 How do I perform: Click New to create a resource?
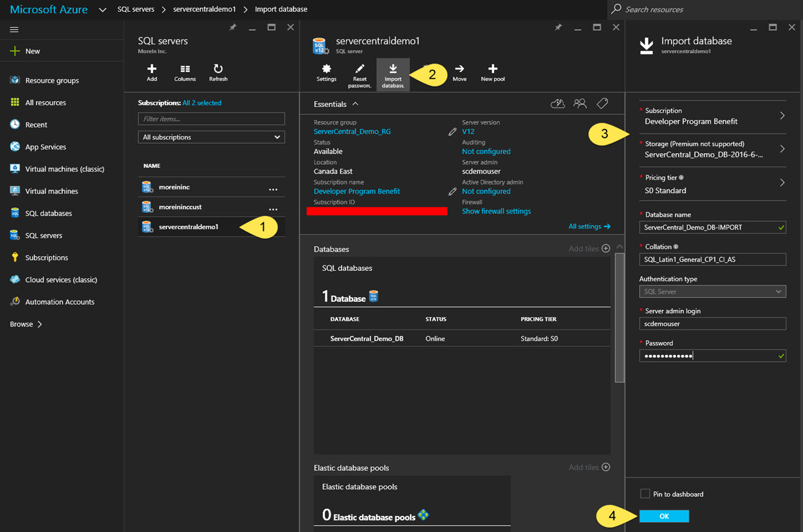pyautogui.click(x=25, y=51)
